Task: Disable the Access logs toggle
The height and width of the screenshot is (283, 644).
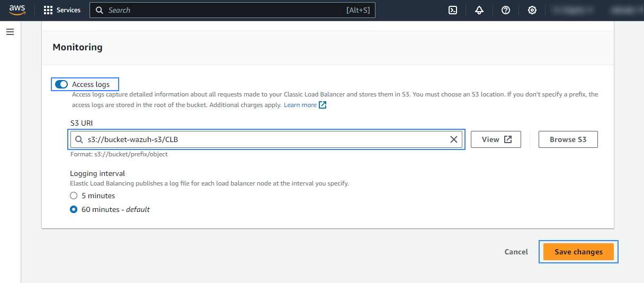Action: 61,84
